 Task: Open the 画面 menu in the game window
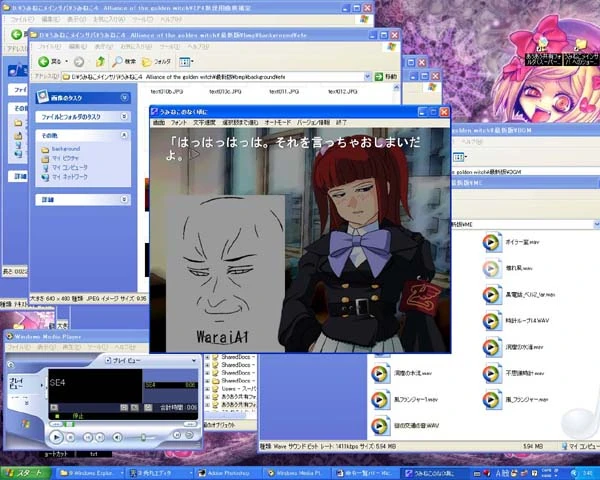tap(159, 122)
